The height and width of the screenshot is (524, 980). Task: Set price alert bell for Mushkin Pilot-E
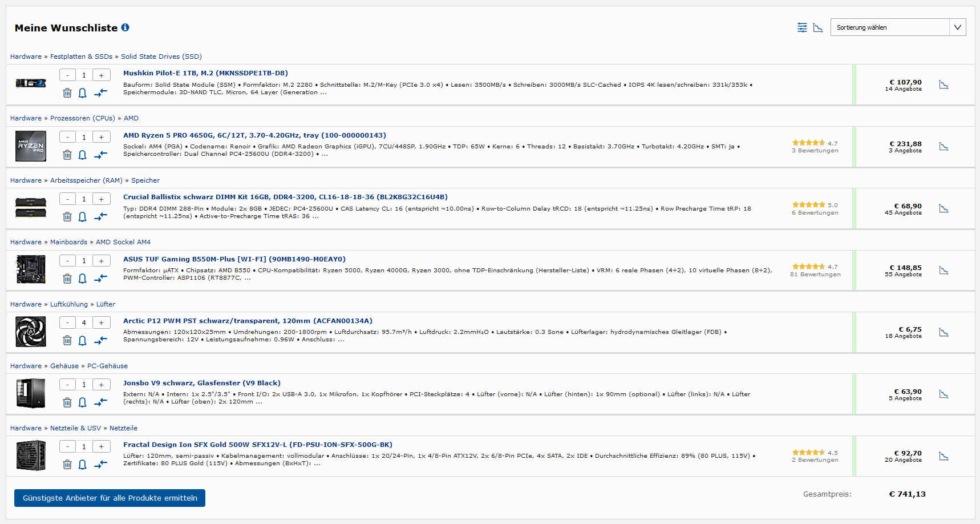(x=83, y=92)
